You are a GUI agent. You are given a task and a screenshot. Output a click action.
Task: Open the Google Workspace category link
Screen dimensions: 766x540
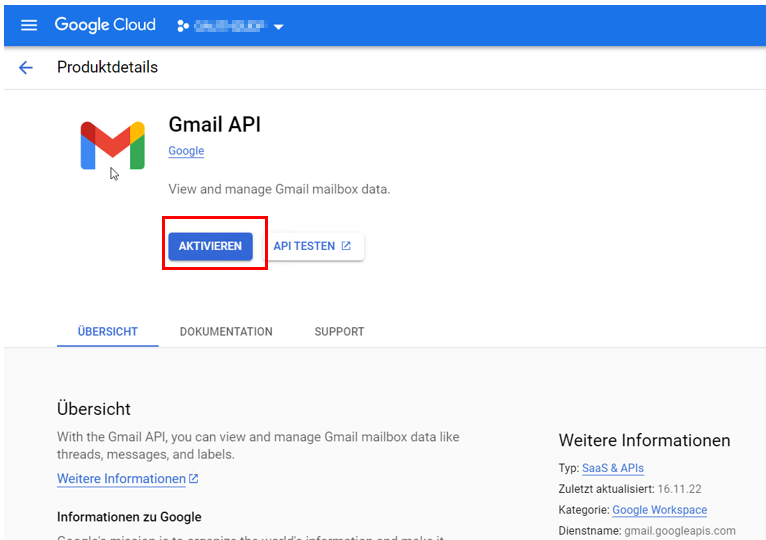[660, 510]
